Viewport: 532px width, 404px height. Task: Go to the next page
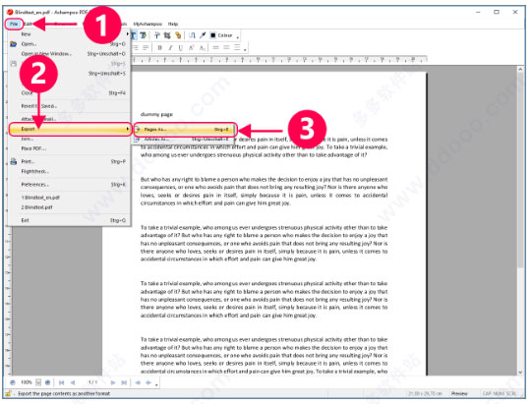pyautogui.click(x=113, y=382)
